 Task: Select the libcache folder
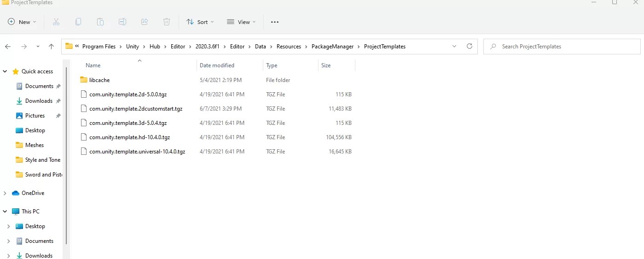pos(99,80)
